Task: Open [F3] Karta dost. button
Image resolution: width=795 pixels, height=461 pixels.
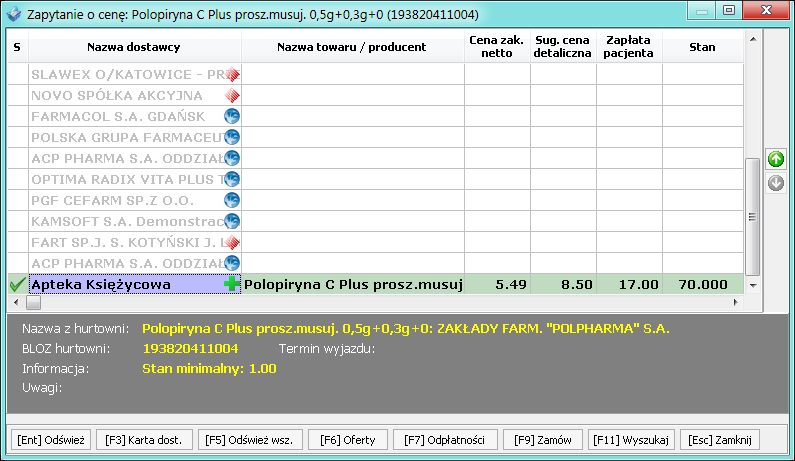Action: 143,440
